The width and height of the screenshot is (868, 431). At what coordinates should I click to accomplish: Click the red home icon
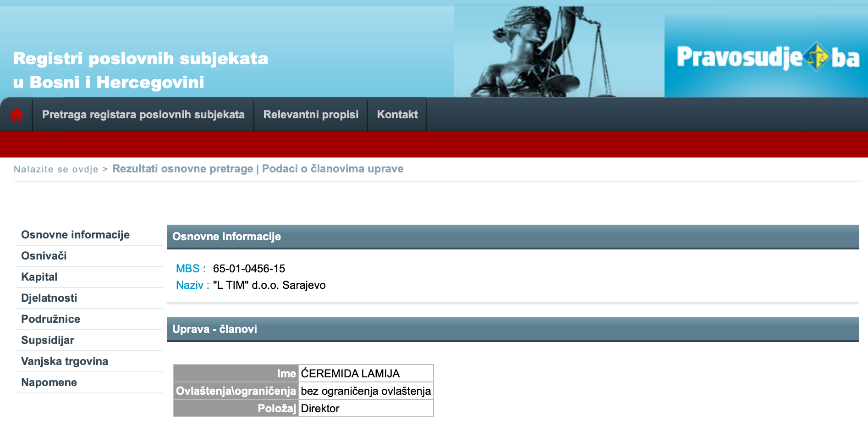pos(16,115)
